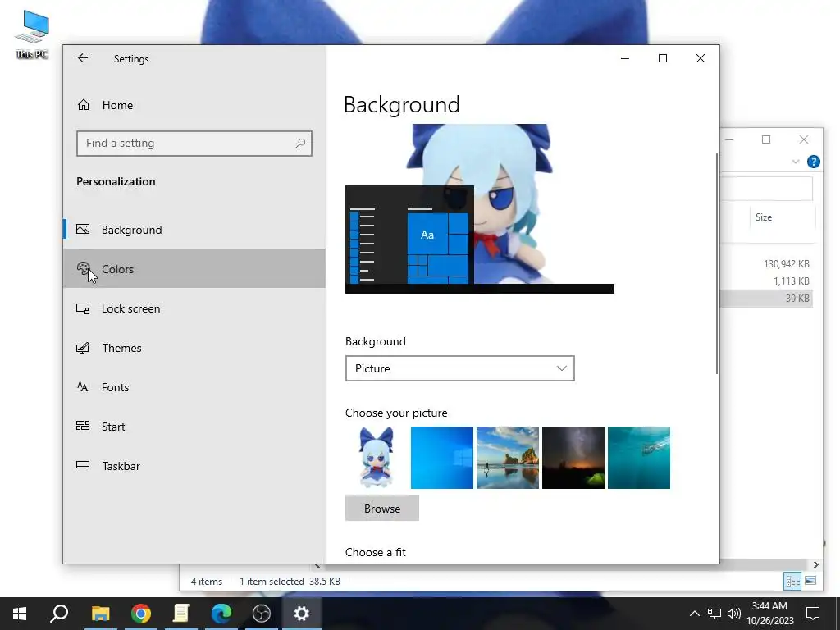The height and width of the screenshot is (630, 840).
Task: Choose the Cirno plush doll picture thumbnail
Action: point(376,458)
